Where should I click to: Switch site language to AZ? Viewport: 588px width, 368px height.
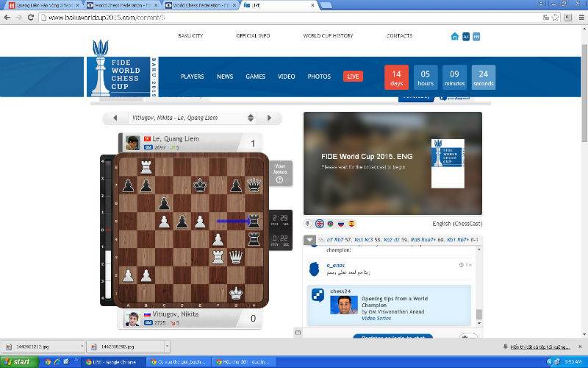tap(466, 36)
